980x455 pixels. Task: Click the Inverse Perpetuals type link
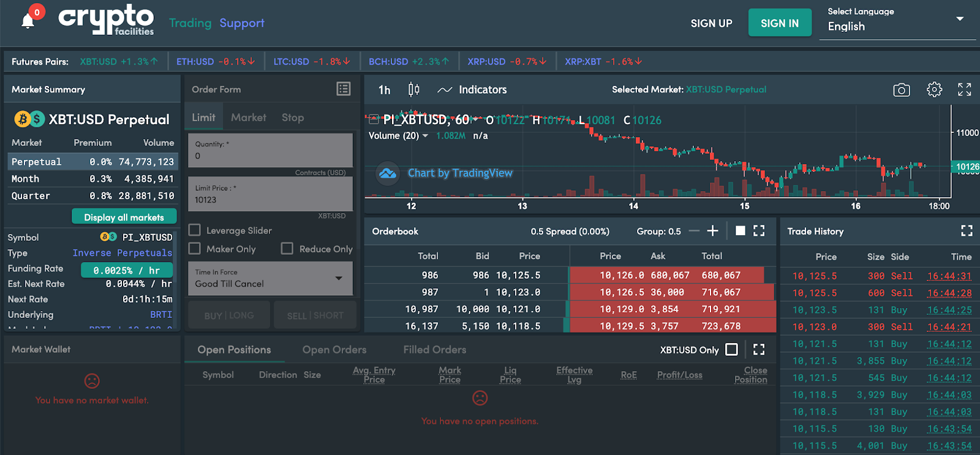pyautogui.click(x=123, y=253)
